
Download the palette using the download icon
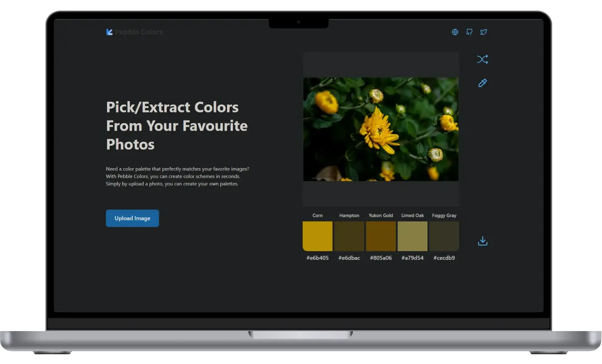[x=482, y=241]
